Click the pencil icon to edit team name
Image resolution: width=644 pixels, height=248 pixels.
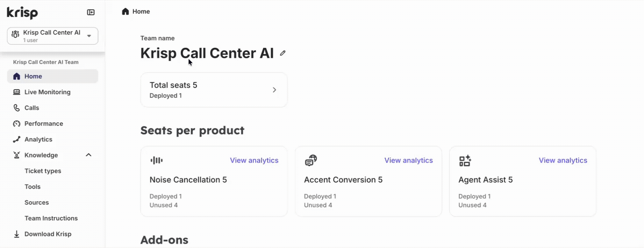(283, 53)
